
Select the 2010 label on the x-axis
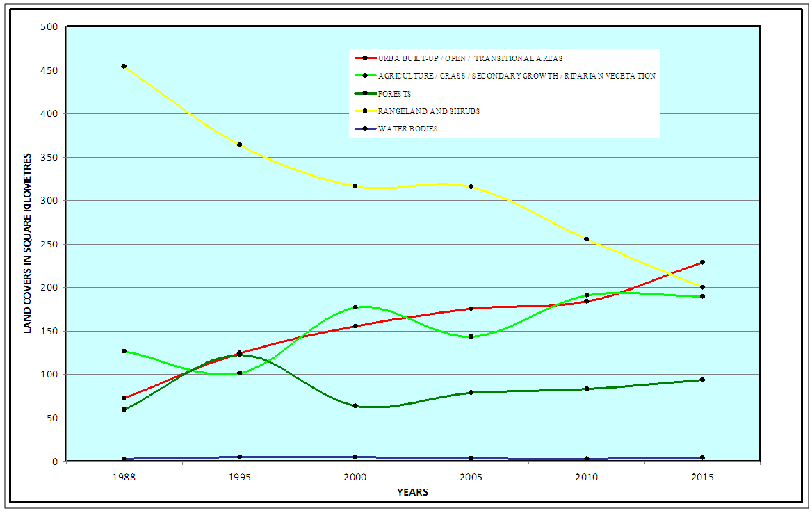pos(586,478)
